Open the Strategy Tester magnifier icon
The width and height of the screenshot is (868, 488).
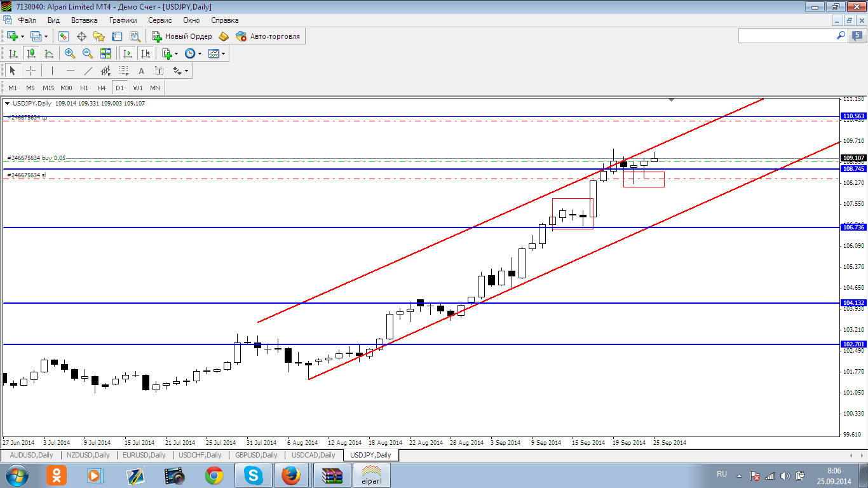click(x=135, y=36)
